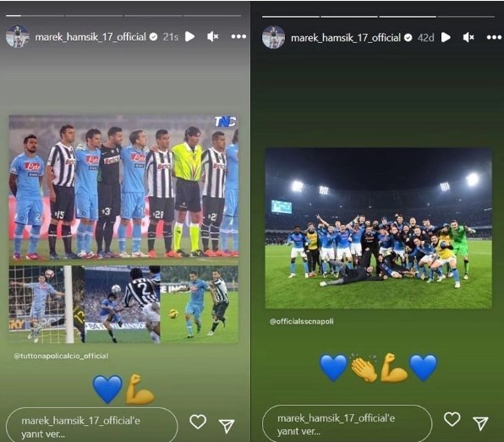Tap the @officialsscnapoli mention

click(x=302, y=321)
